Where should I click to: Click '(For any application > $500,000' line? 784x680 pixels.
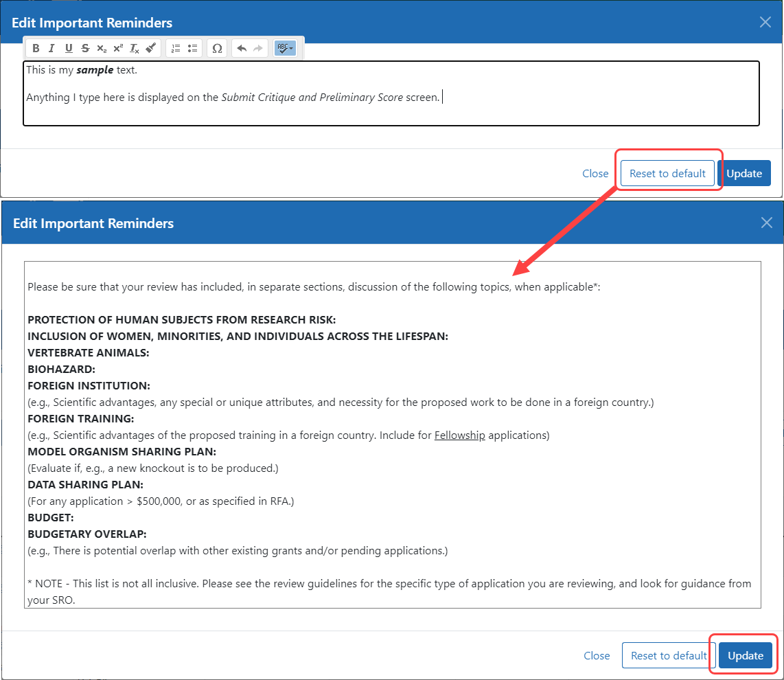tap(161, 501)
